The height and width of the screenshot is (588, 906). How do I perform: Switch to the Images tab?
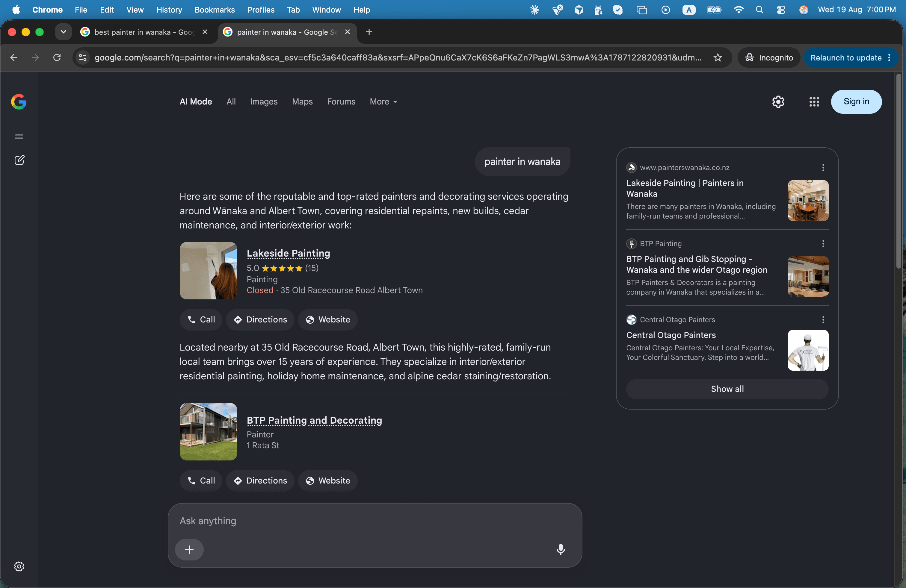click(x=264, y=101)
